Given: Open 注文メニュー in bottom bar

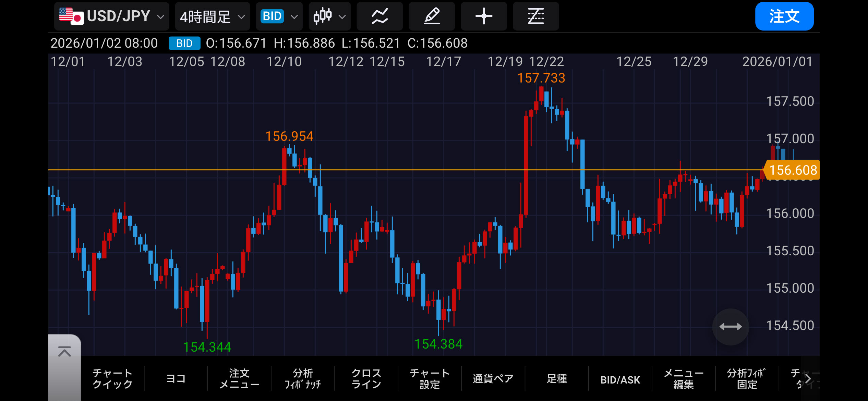Looking at the screenshot, I should [x=239, y=379].
